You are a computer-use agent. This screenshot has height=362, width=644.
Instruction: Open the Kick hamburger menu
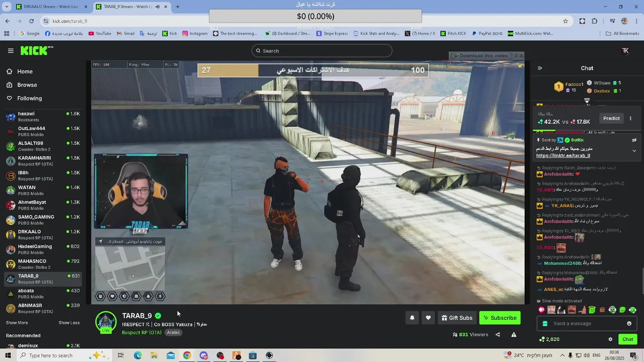pos(11,51)
